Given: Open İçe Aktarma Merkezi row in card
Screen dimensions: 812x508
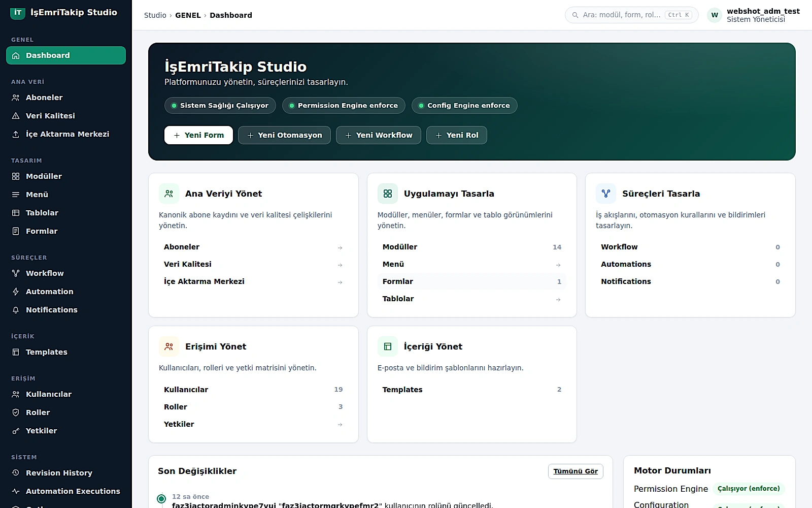Looking at the screenshot, I should (253, 281).
